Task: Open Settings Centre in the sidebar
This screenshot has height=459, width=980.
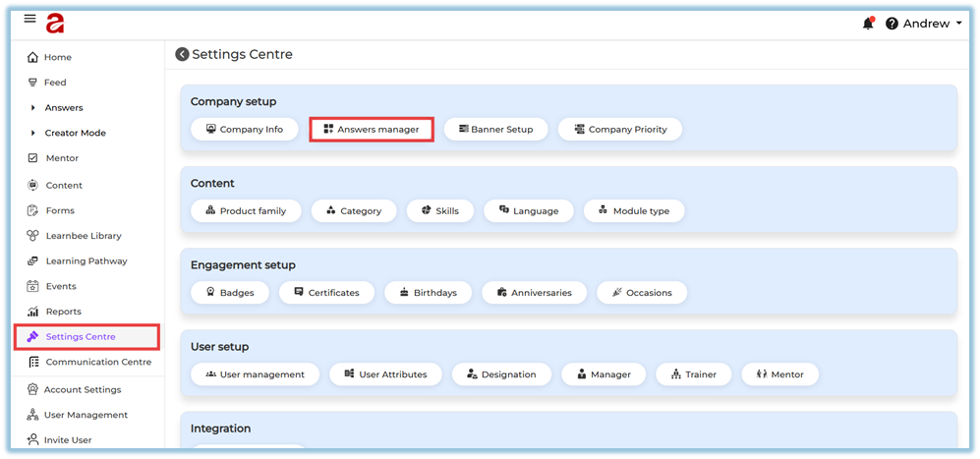Action: (80, 337)
